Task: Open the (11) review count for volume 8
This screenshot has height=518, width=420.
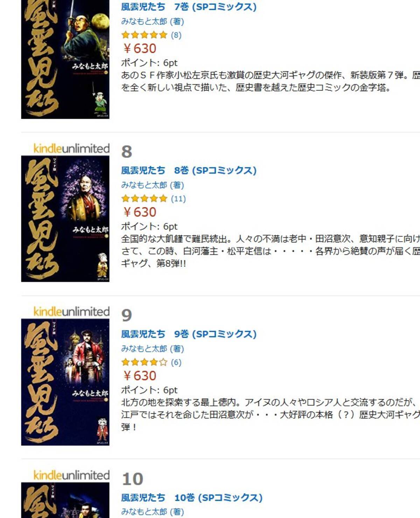Action: coord(178,199)
